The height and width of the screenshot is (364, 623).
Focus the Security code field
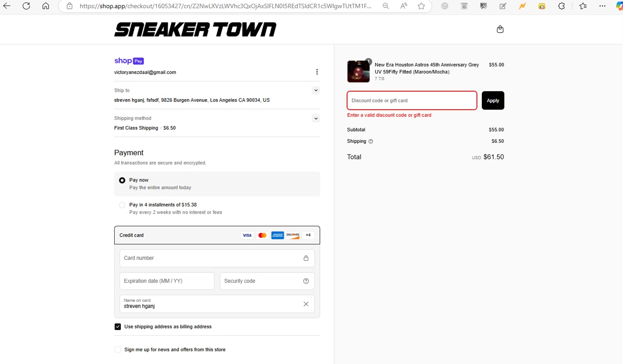coord(267,281)
